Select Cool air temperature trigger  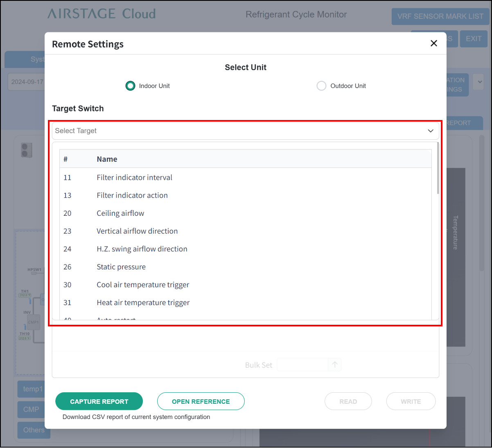[x=143, y=285]
